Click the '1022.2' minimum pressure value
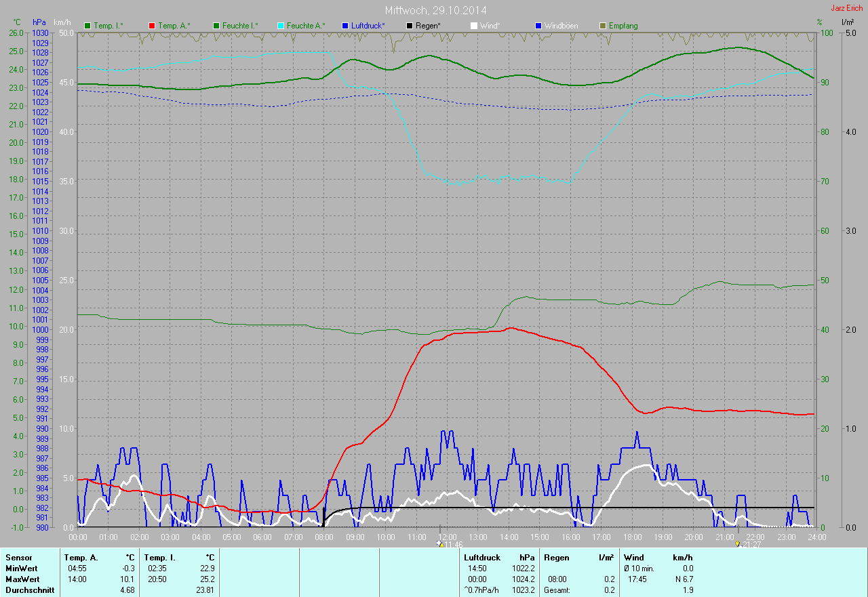 pos(523,569)
